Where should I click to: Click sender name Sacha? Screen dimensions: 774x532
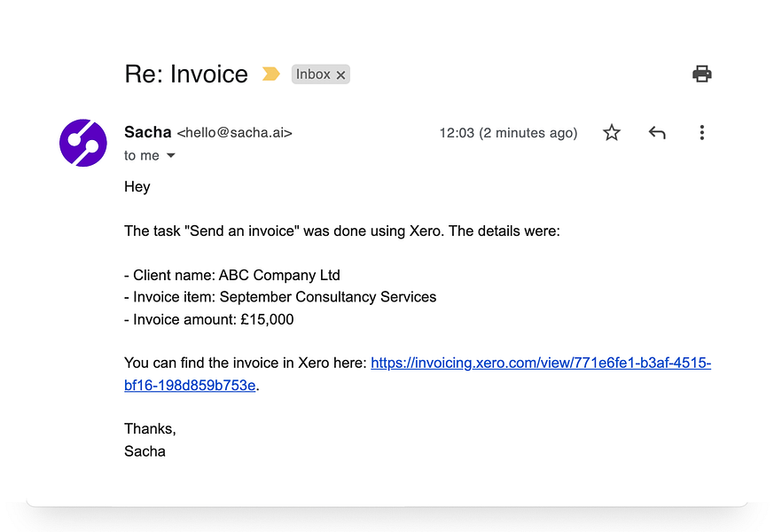147,132
